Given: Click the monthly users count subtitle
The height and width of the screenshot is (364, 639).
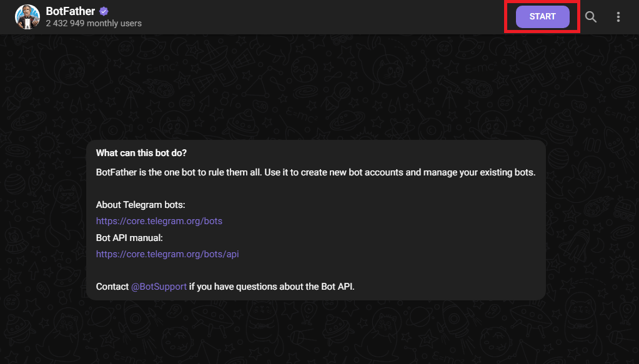Looking at the screenshot, I should click(x=94, y=24).
